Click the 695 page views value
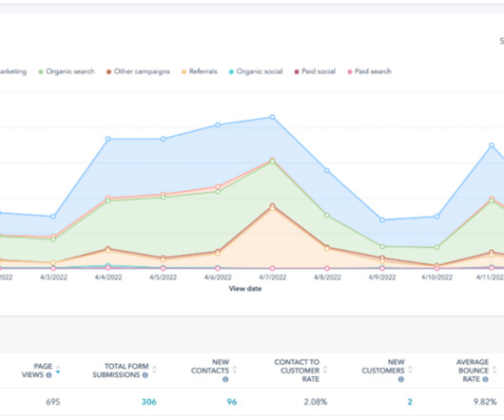Viewport: 504px width, 420px height. tap(52, 402)
